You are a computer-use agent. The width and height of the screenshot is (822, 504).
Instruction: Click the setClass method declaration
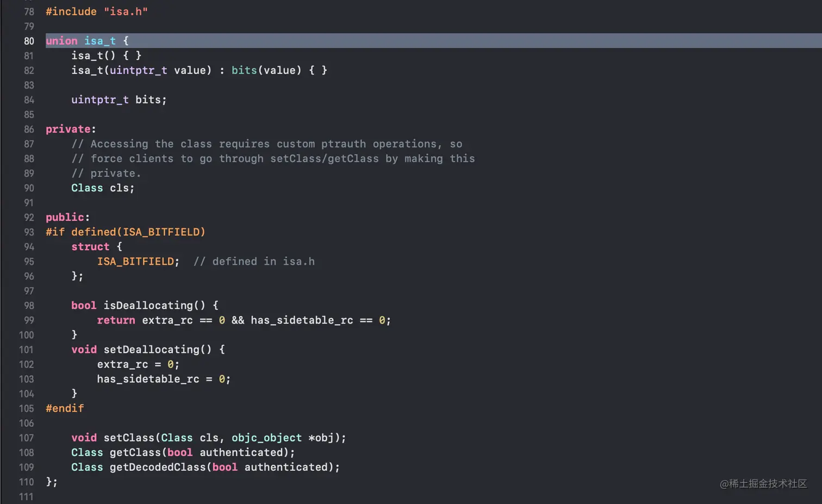tap(129, 438)
